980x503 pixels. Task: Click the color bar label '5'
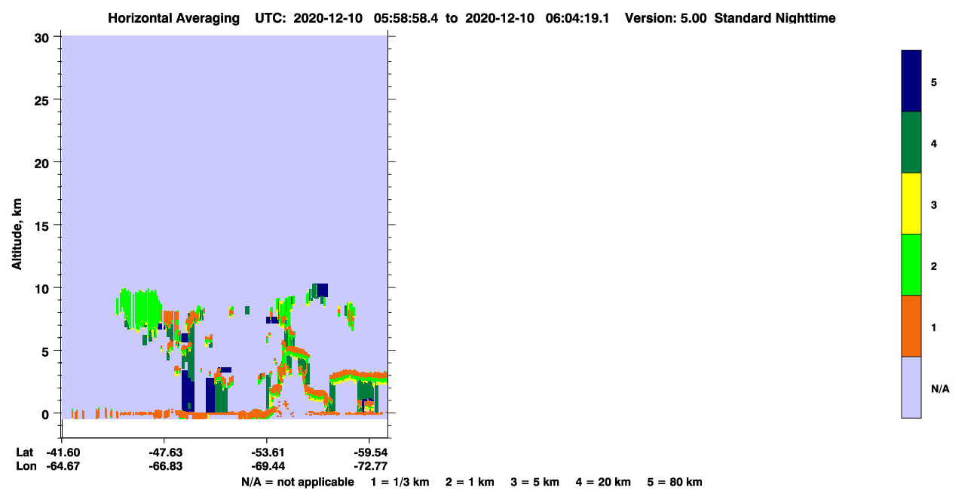pos(934,81)
